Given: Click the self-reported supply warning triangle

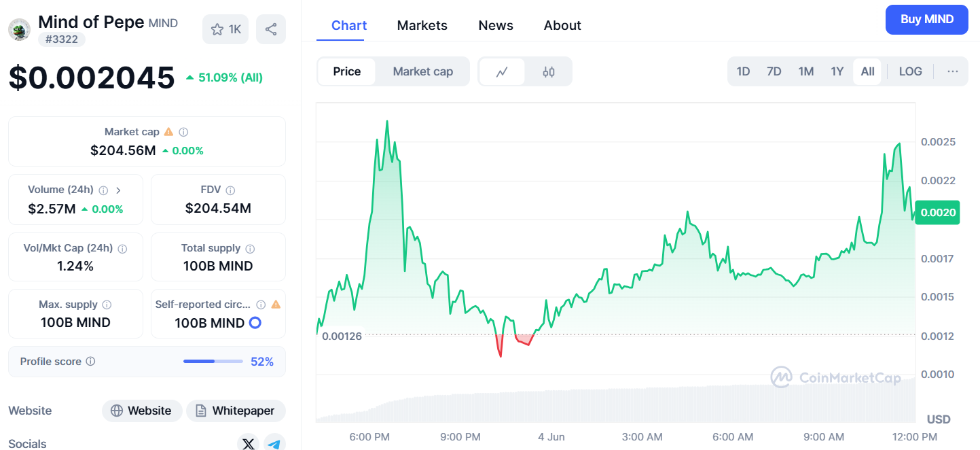Looking at the screenshot, I should click(276, 305).
